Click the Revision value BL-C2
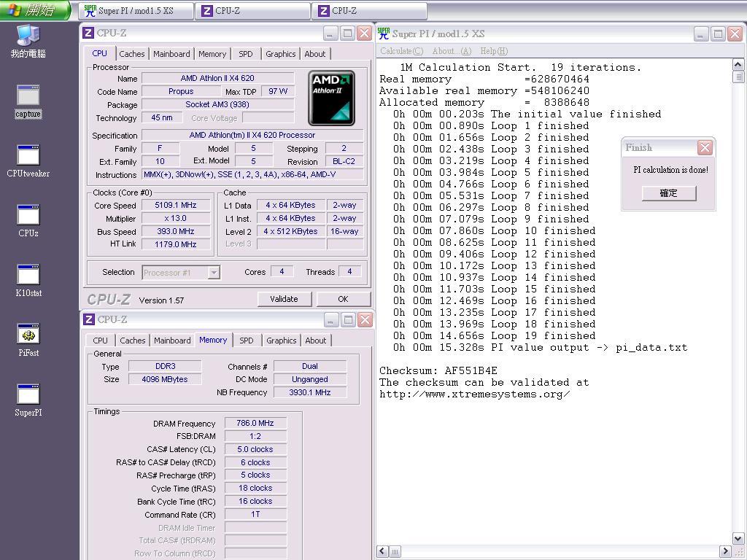747x560 pixels. 344,161
